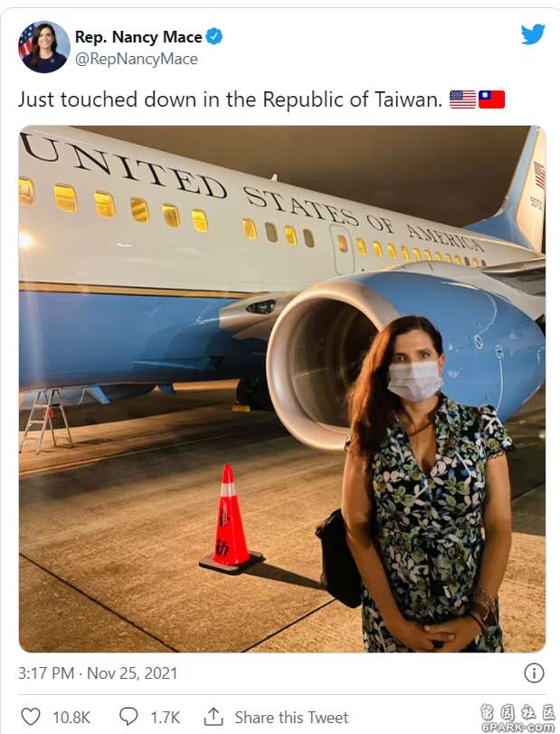This screenshot has height=734, width=560.
Task: Open the @RepNancyMace handle link
Action: coord(136,59)
